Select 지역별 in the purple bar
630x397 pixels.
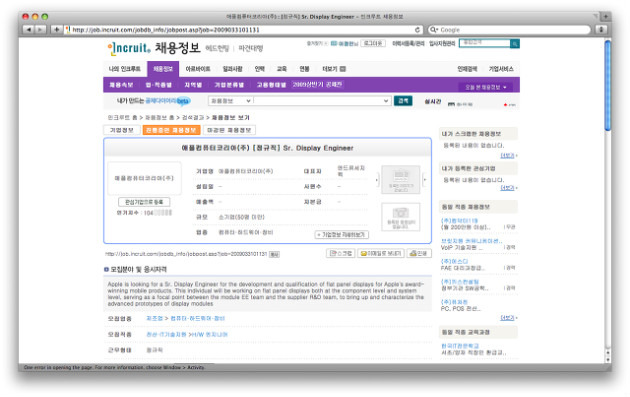193,85
